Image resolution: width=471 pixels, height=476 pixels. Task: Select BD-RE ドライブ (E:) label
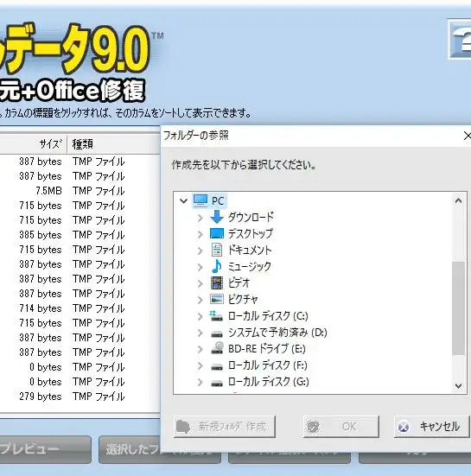pyautogui.click(x=267, y=349)
